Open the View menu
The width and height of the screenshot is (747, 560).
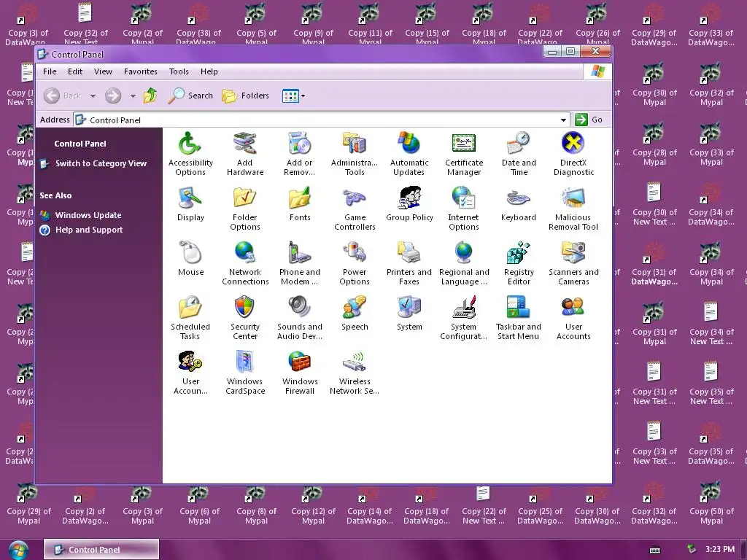coord(103,71)
